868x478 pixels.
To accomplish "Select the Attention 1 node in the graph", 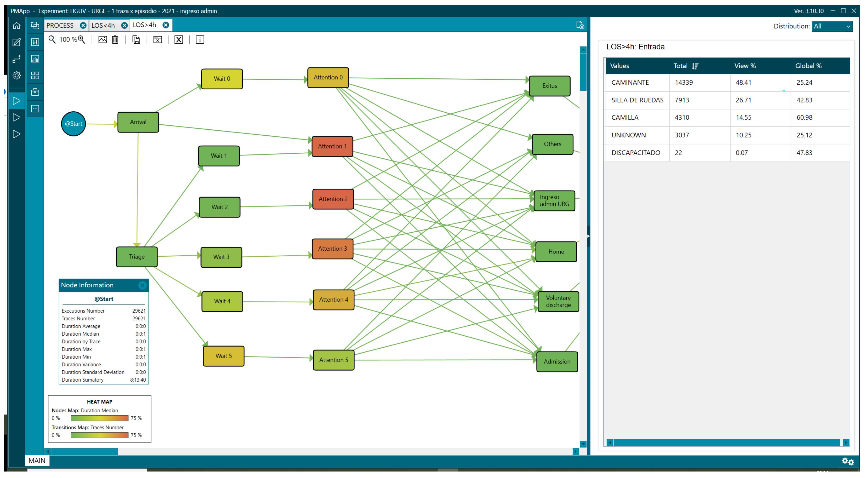I will (332, 147).
